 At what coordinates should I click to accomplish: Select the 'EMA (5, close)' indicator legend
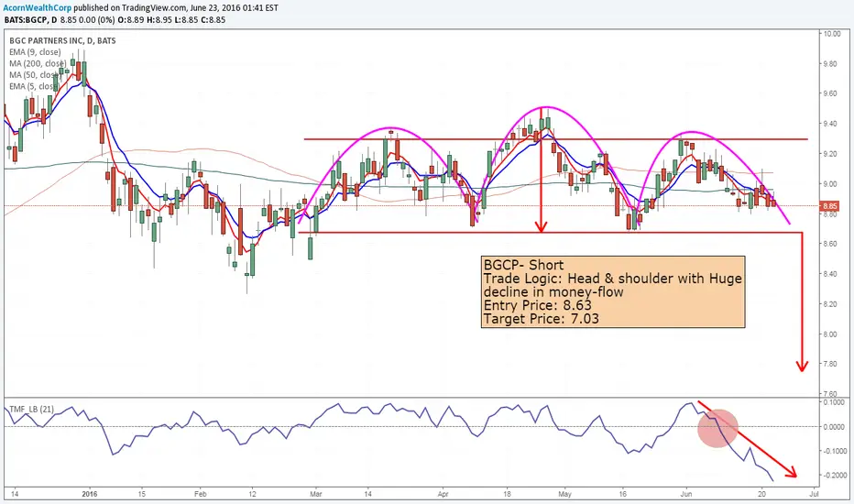click(x=34, y=87)
